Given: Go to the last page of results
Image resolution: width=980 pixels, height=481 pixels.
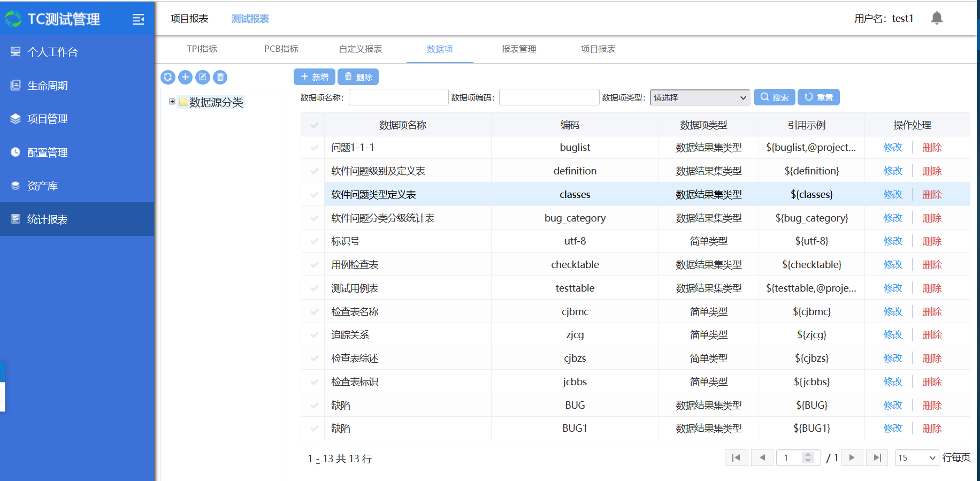Looking at the screenshot, I should tap(877, 457).
